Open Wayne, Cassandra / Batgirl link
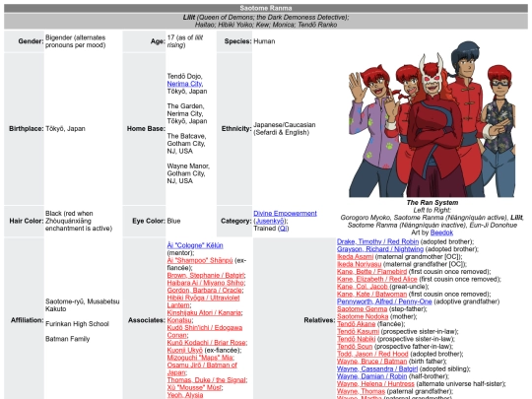 click(x=377, y=368)
